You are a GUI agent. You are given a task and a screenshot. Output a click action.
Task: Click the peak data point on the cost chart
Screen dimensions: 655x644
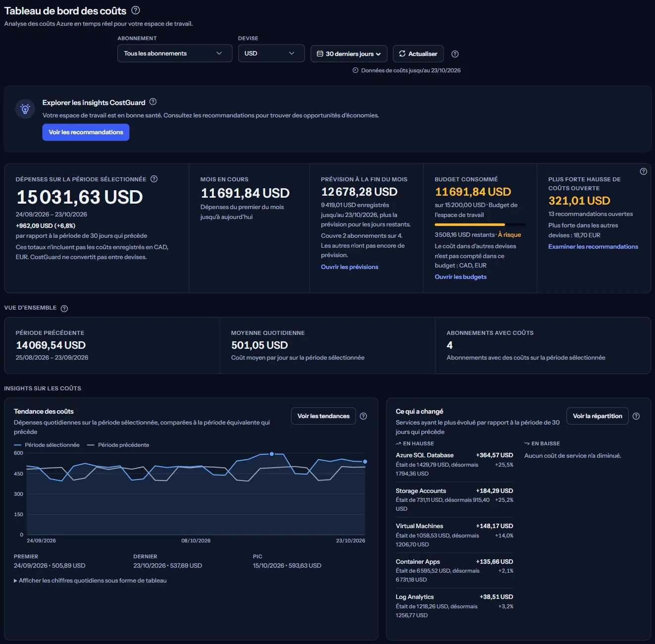point(272,454)
